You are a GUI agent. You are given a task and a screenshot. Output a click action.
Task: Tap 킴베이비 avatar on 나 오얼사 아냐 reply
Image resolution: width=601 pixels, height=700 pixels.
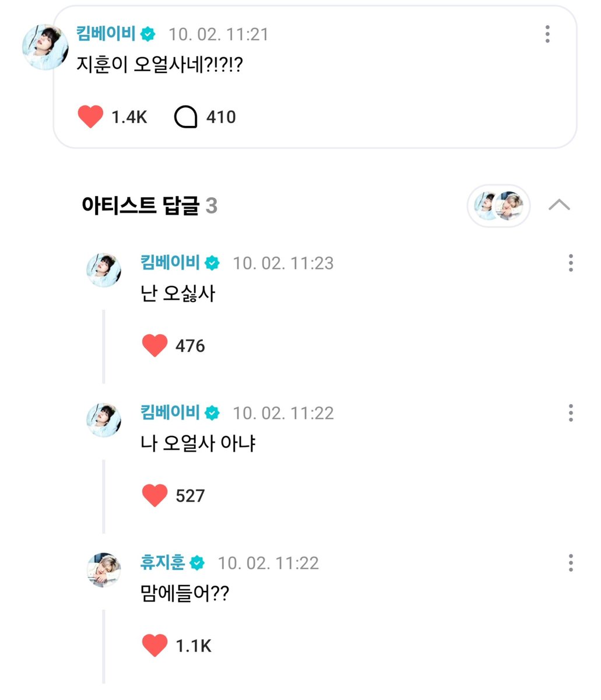tap(104, 421)
